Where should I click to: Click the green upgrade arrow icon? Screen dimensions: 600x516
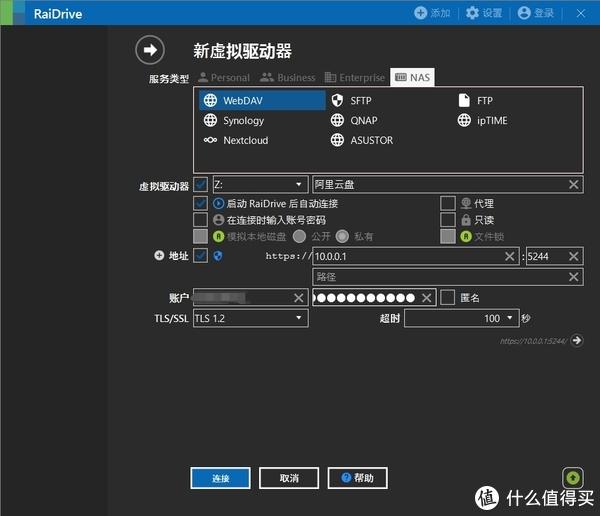point(573,477)
